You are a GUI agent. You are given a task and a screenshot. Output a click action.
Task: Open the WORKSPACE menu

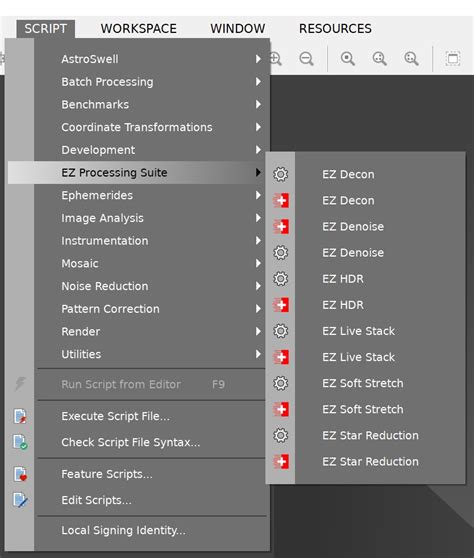[138, 28]
